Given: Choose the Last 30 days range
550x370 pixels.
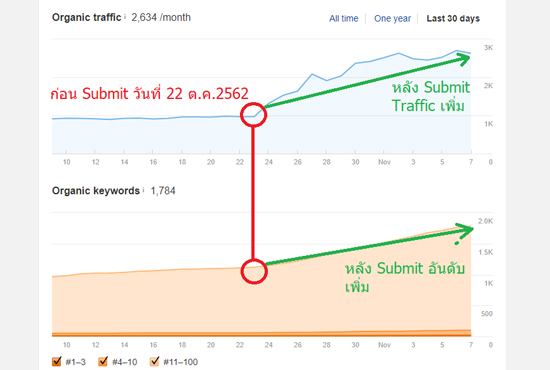Looking at the screenshot, I should (453, 18).
